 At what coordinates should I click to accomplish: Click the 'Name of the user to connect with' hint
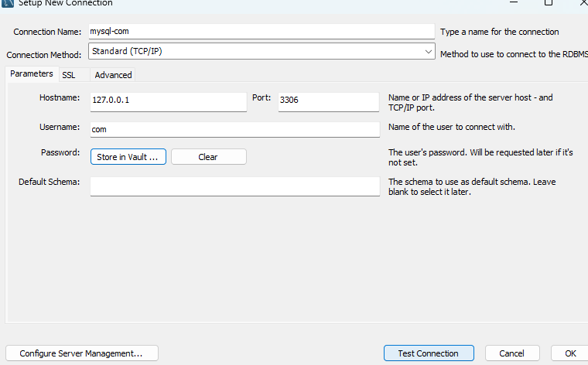[452, 127]
